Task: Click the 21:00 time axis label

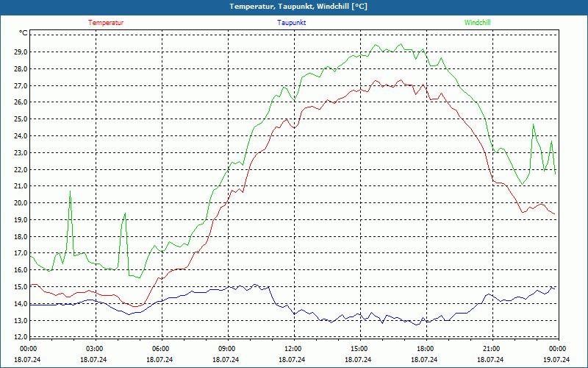Action: click(x=491, y=349)
